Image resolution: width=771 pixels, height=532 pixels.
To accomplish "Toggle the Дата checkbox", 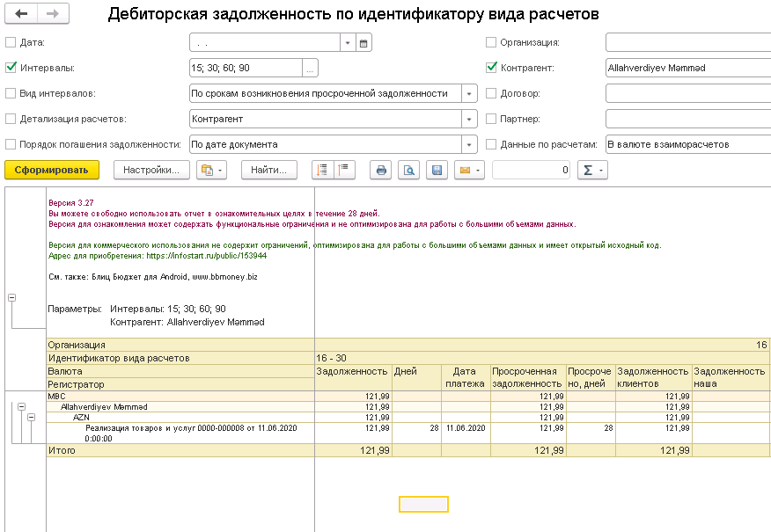I will (x=11, y=42).
